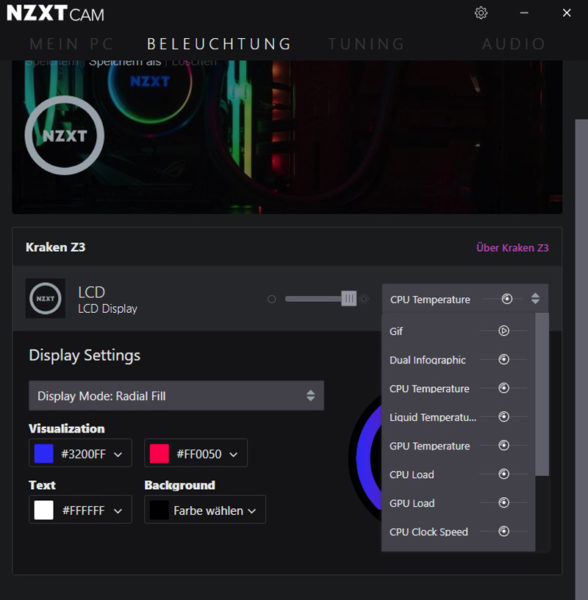This screenshot has height=600, width=588.
Task: Pick CPU Load from the list
Action: click(458, 474)
